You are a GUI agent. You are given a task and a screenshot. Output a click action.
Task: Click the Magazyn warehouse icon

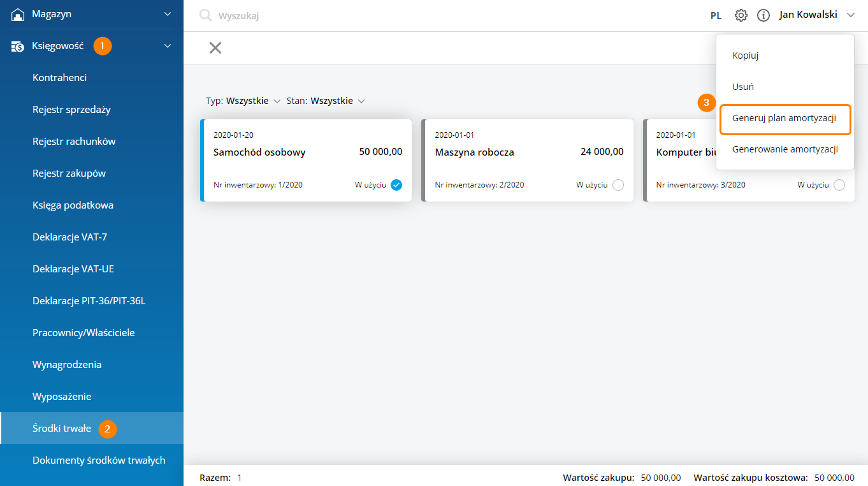tap(18, 14)
